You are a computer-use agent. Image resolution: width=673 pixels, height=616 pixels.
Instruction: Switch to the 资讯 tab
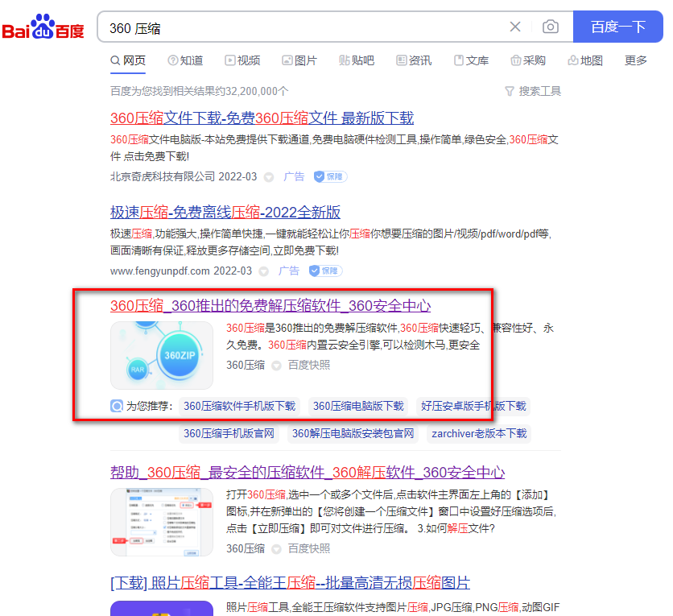[414, 60]
